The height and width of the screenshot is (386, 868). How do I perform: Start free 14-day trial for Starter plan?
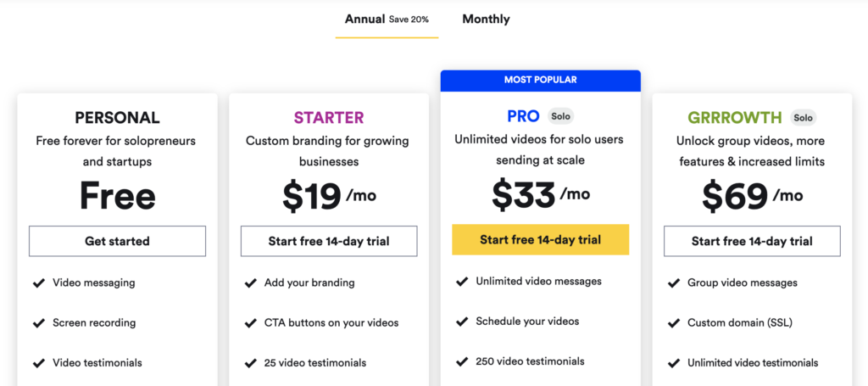329,241
